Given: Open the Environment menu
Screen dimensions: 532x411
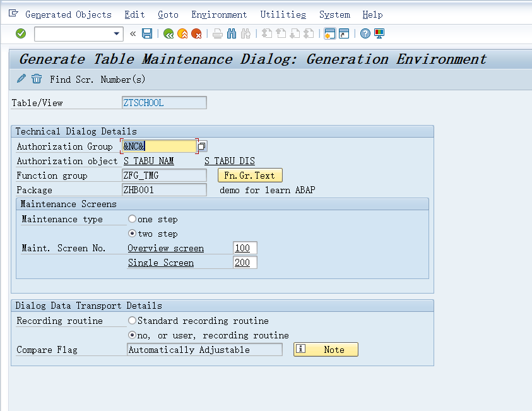Looking at the screenshot, I should [219, 15].
